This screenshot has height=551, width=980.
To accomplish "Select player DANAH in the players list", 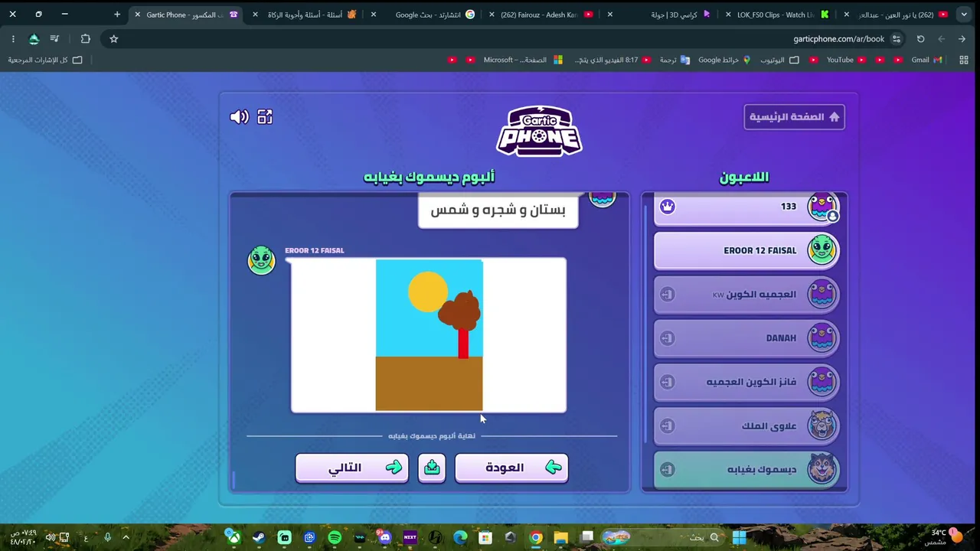I will tap(746, 338).
